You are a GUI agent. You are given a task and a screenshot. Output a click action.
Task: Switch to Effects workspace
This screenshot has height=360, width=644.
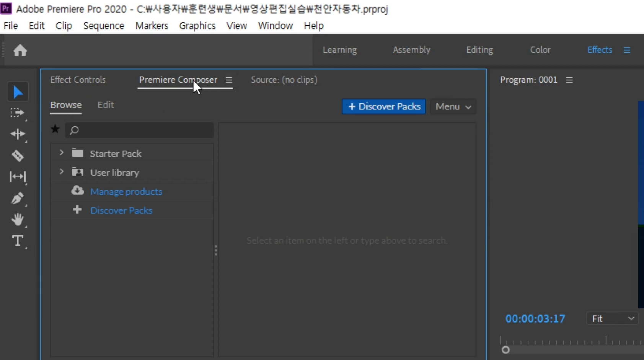(600, 50)
